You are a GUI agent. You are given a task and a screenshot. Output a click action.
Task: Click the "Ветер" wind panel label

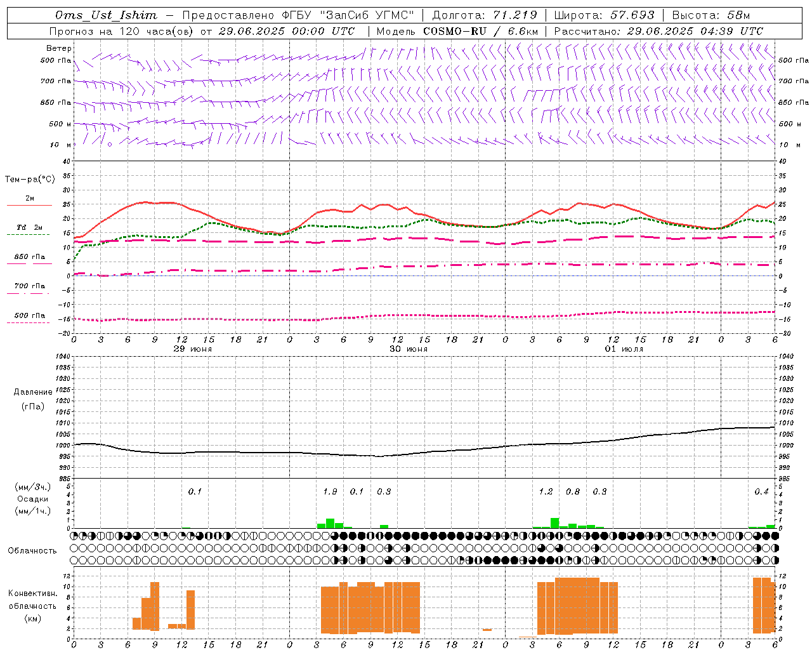(59, 48)
